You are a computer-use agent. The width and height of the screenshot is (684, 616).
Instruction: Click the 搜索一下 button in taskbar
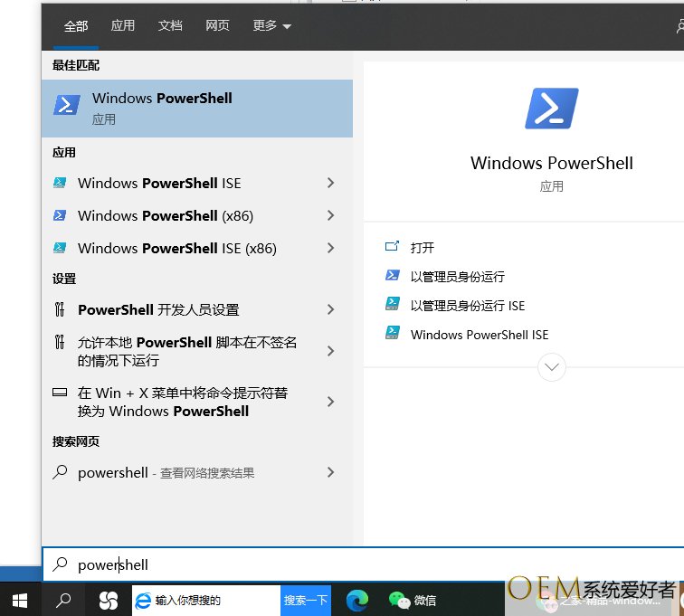pos(306,600)
